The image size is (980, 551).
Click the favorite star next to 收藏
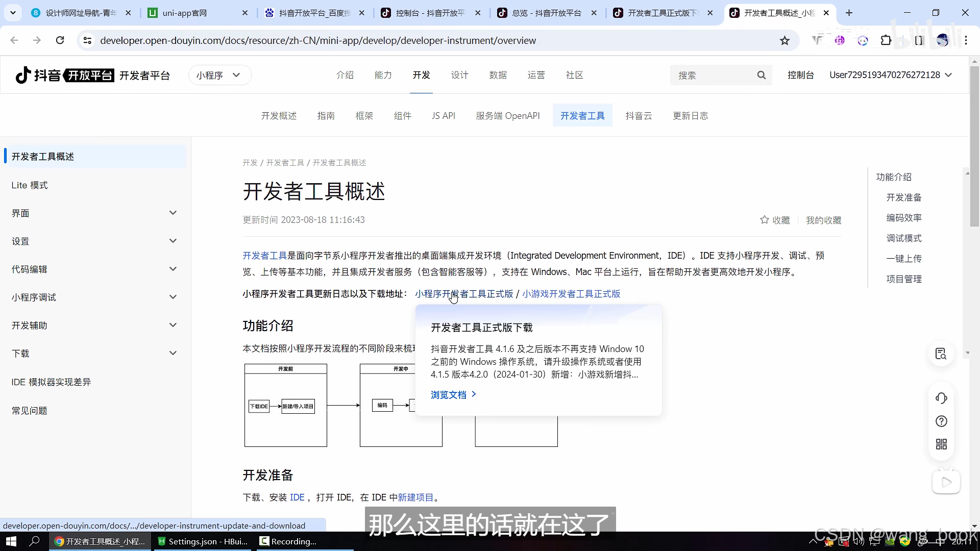(x=764, y=220)
